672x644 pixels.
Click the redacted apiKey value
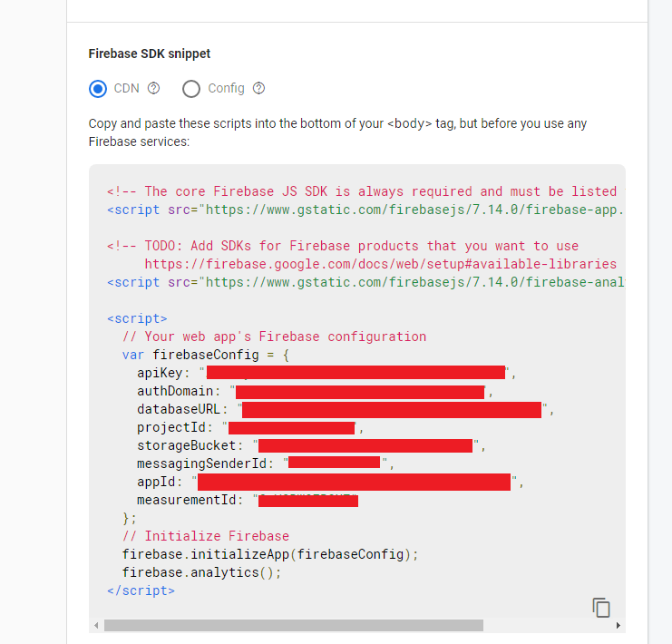point(355,372)
